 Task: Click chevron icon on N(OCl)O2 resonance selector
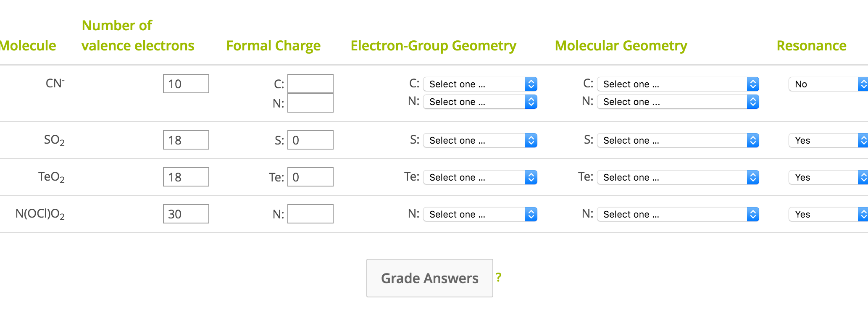tap(864, 214)
